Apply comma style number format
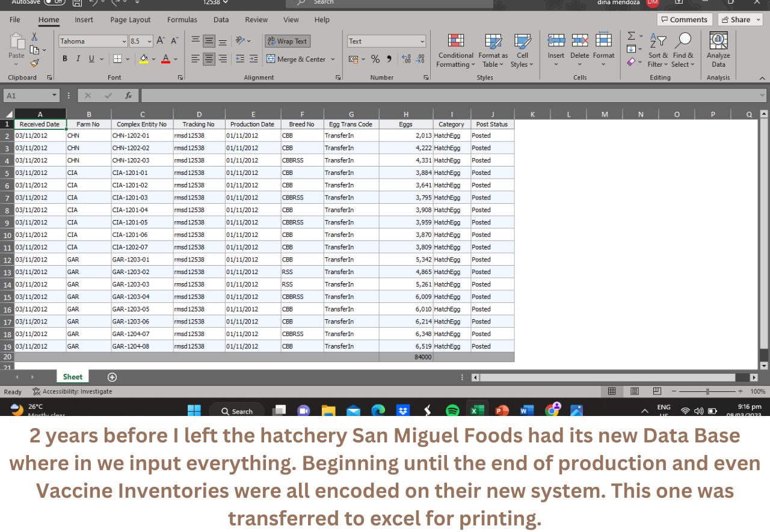 [389, 59]
